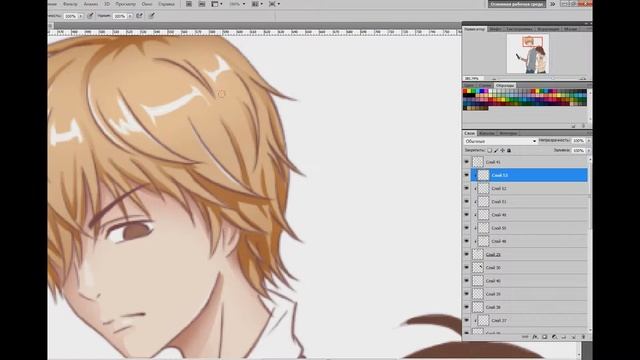
Task: Toggle visibility of Слой 40
Action: click(x=467, y=280)
